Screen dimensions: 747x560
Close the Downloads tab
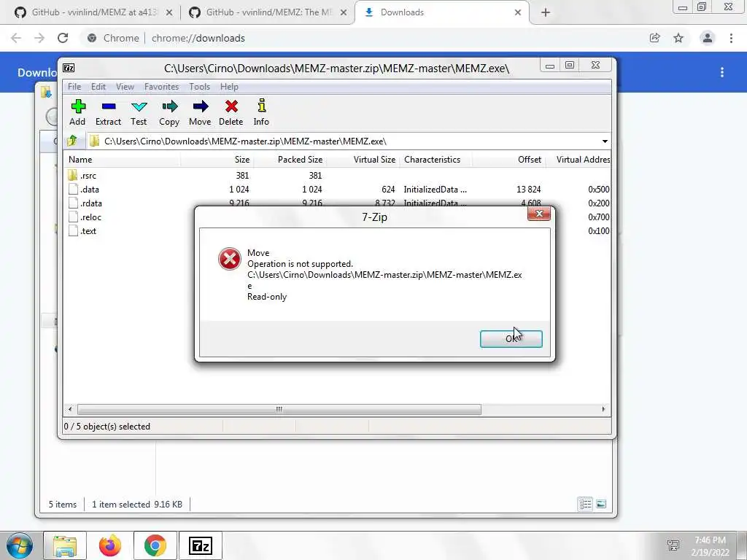518,13
